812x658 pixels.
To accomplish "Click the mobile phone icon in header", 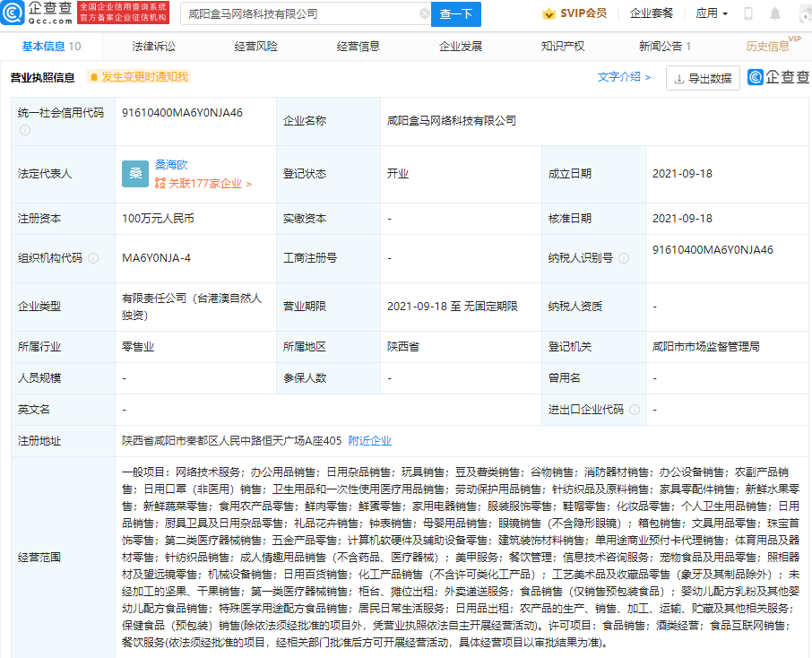I will coord(747,13).
